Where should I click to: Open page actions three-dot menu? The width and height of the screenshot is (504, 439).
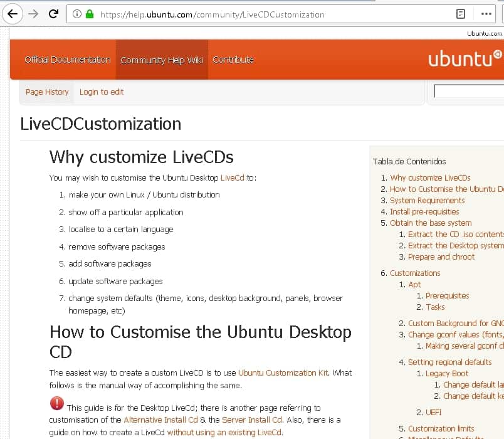coord(486,14)
